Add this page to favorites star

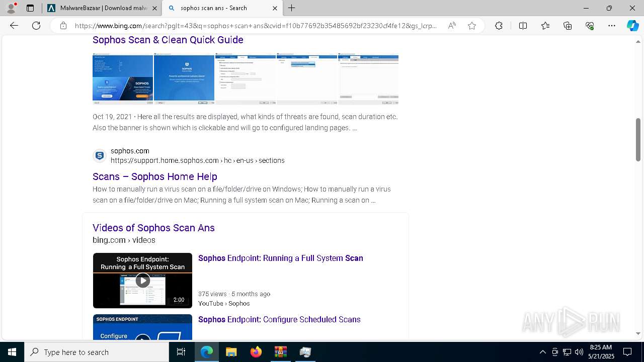[472, 26]
